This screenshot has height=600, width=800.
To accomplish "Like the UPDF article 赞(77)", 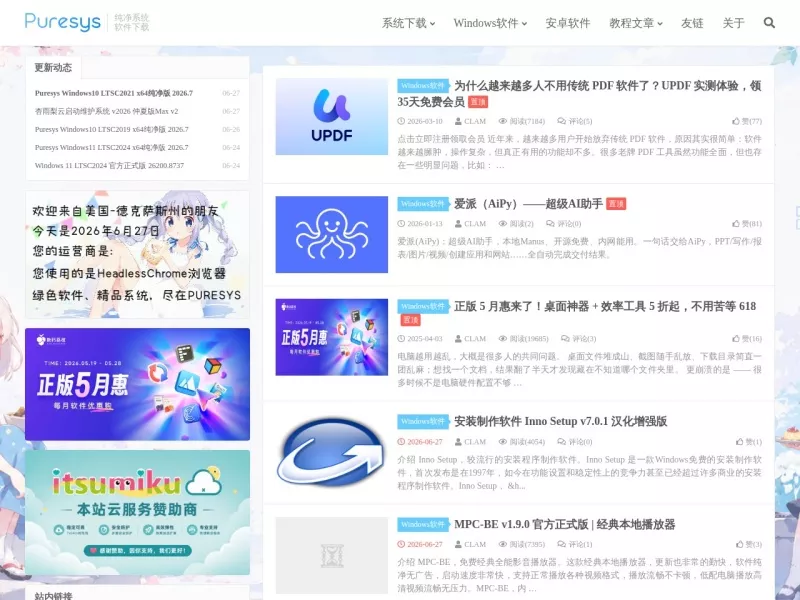I will coord(747,121).
